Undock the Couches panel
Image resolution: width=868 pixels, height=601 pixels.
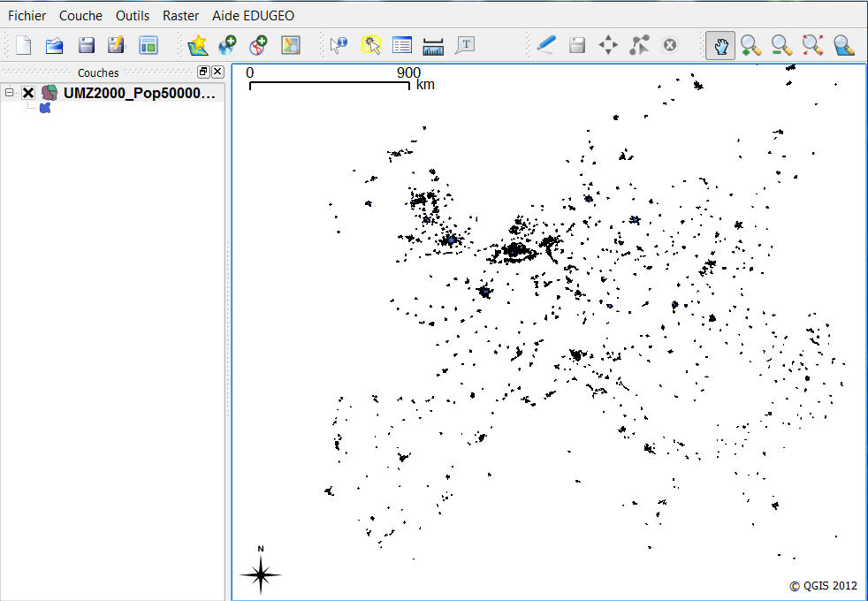coord(203,72)
